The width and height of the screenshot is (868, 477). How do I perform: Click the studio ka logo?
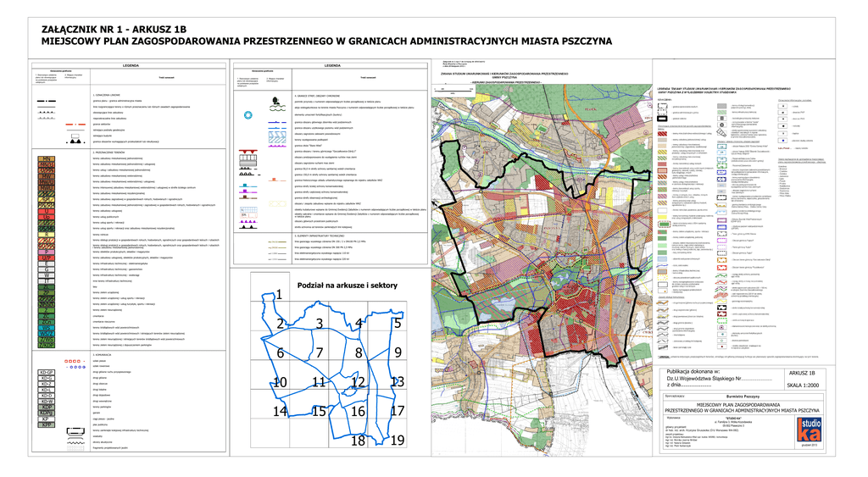pyautogui.click(x=809, y=431)
